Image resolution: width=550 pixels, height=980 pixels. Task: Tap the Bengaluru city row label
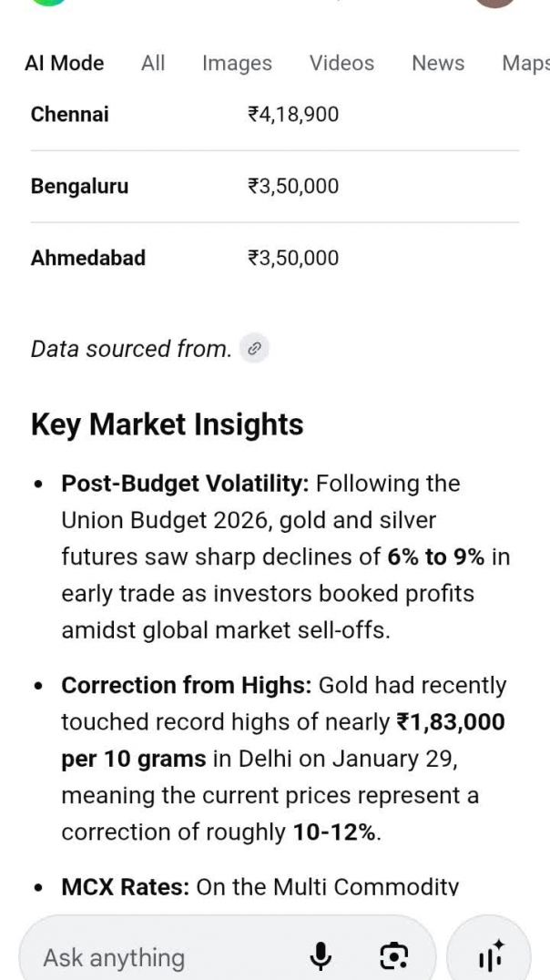pyautogui.click(x=80, y=186)
